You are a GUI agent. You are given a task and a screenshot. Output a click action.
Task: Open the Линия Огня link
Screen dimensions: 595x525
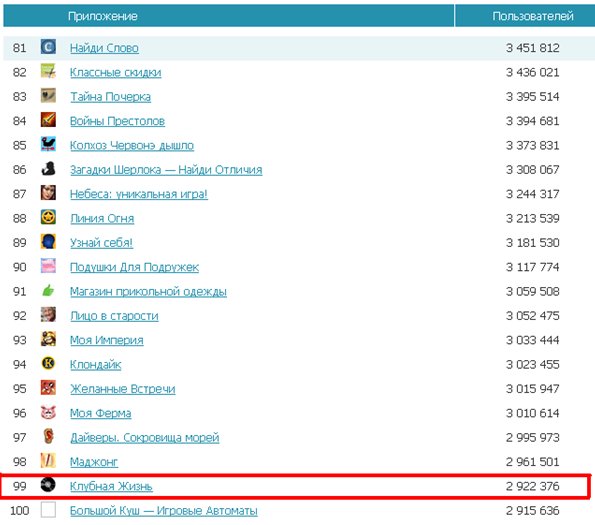pos(102,218)
